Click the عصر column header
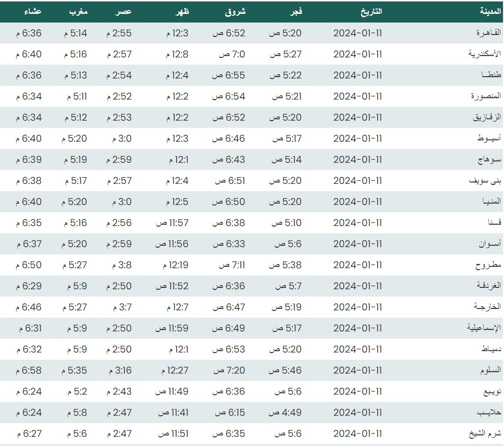 tap(123, 11)
